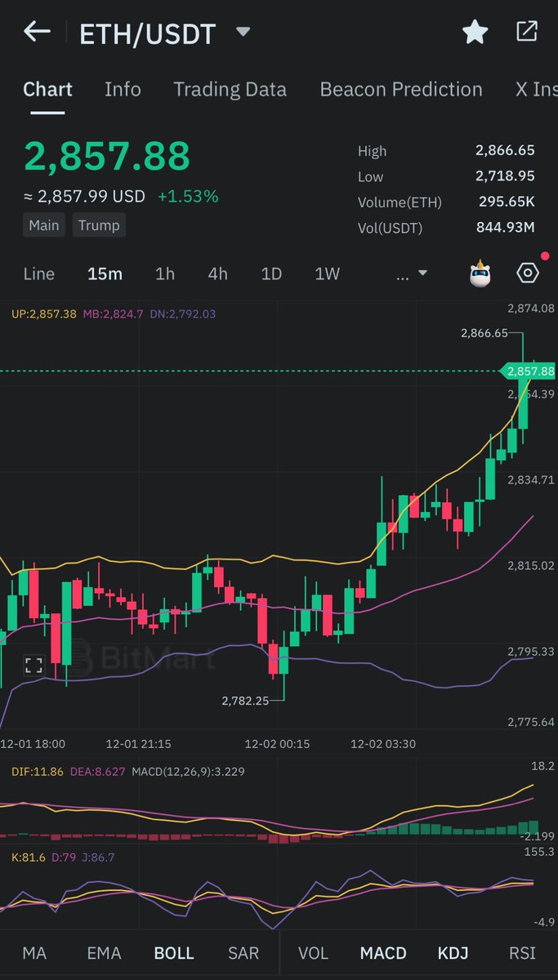The width and height of the screenshot is (558, 980).
Task: Enable the MA indicator
Action: 34,953
